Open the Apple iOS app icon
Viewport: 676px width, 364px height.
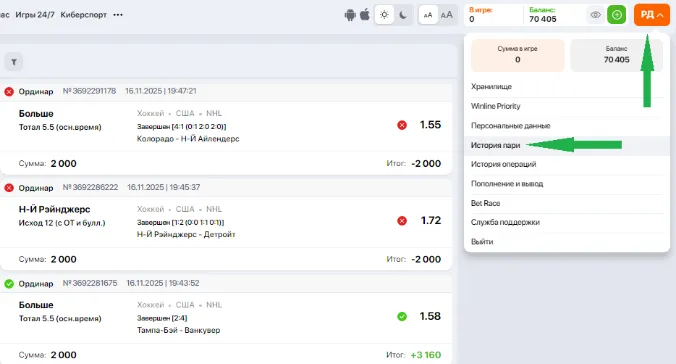click(x=365, y=15)
